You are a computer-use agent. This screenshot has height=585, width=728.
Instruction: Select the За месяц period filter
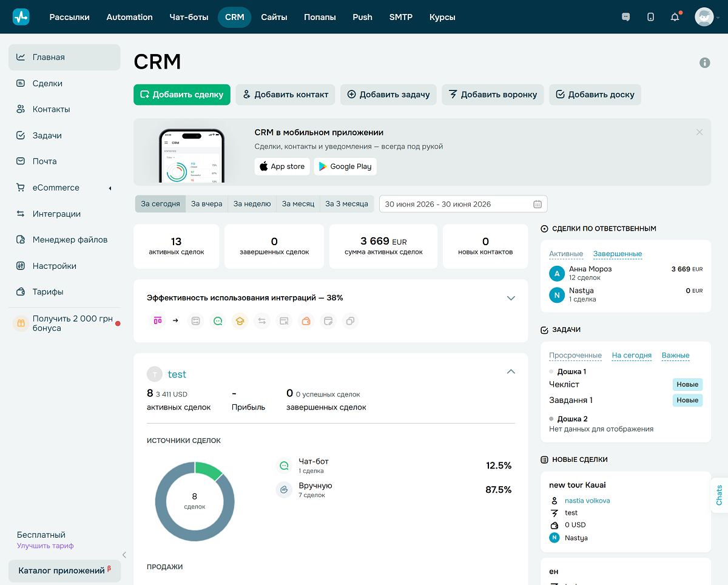pyautogui.click(x=298, y=204)
